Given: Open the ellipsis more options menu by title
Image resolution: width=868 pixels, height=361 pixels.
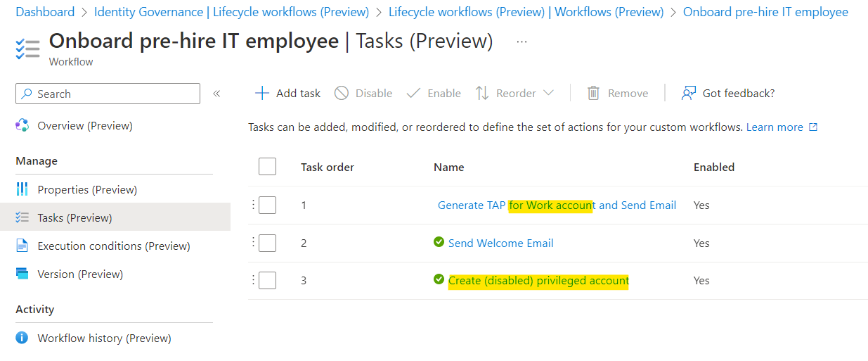Looking at the screenshot, I should click(522, 42).
